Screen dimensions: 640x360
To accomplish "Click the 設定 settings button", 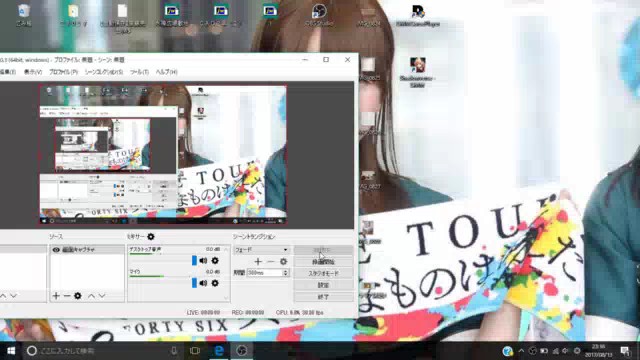I will 323,285.
